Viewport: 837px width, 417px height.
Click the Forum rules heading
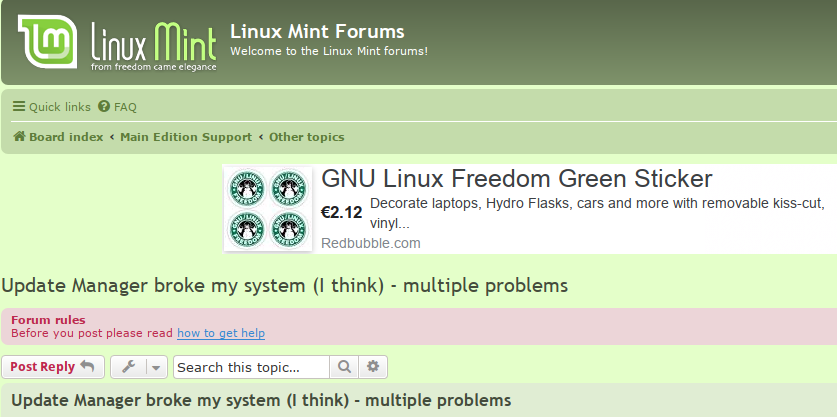pyautogui.click(x=48, y=320)
